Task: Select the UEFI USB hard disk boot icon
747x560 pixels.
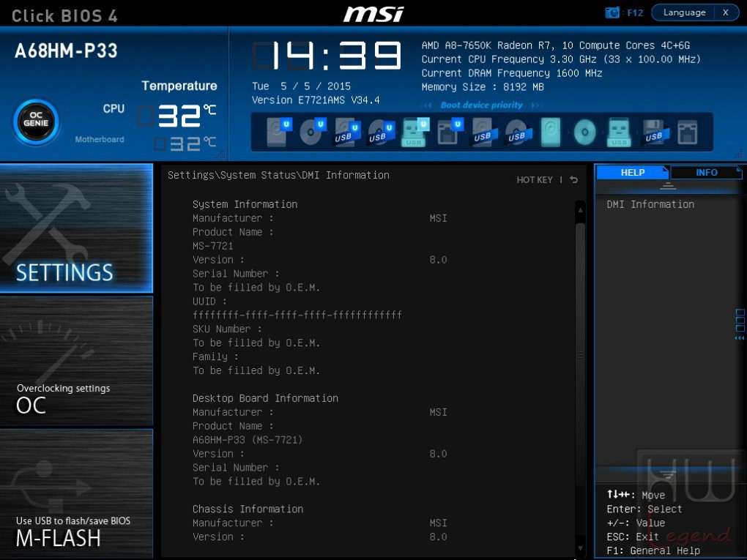Action: [346, 132]
